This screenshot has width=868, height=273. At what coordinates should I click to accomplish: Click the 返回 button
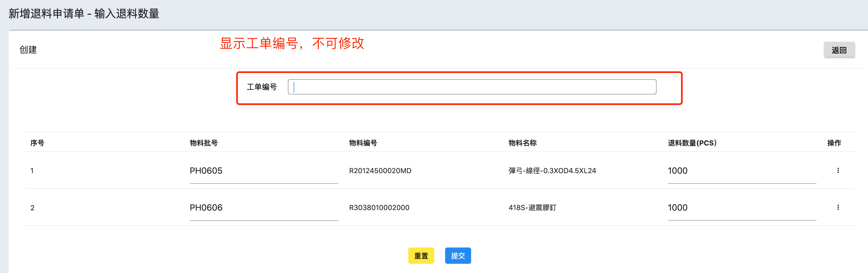click(x=839, y=50)
